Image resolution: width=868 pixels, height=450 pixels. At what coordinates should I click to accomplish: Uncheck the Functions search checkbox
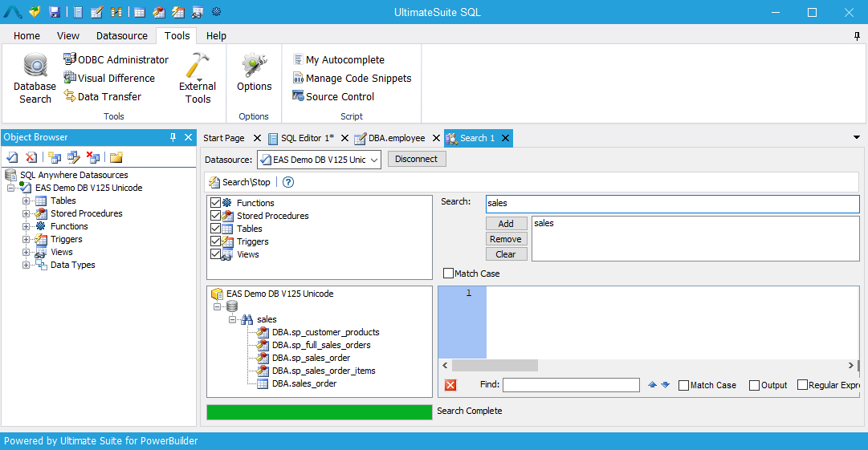tap(214, 203)
